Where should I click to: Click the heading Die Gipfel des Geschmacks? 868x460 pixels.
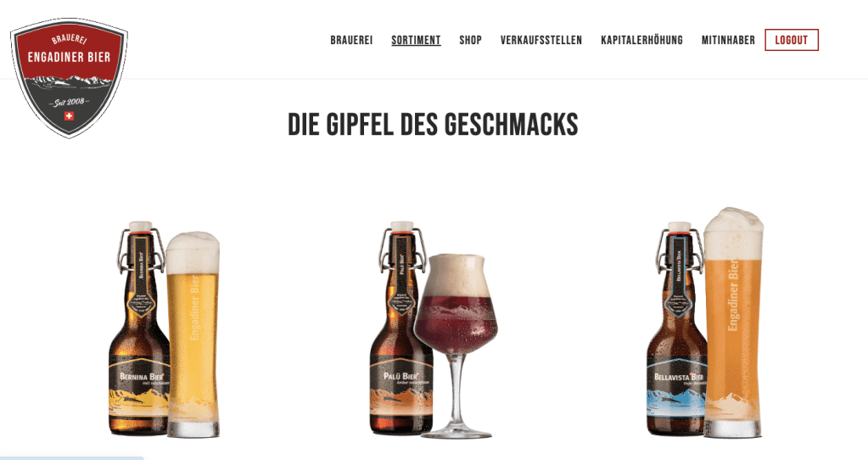click(433, 125)
